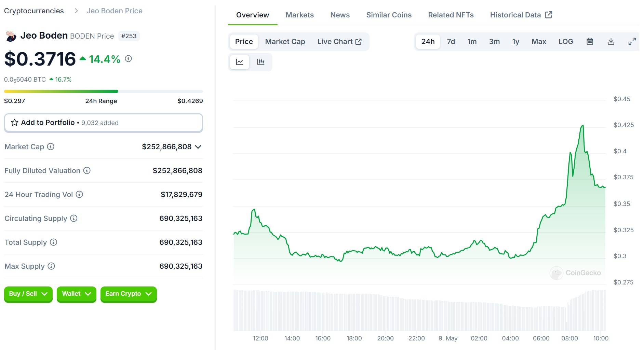This screenshot has width=644, height=350.
Task: Open the Live Chart link
Action: 339,42
